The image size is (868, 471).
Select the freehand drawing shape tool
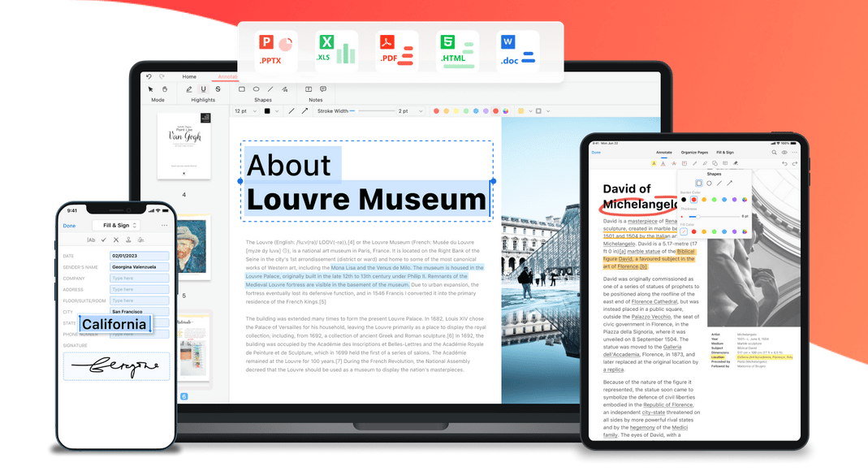(x=284, y=89)
